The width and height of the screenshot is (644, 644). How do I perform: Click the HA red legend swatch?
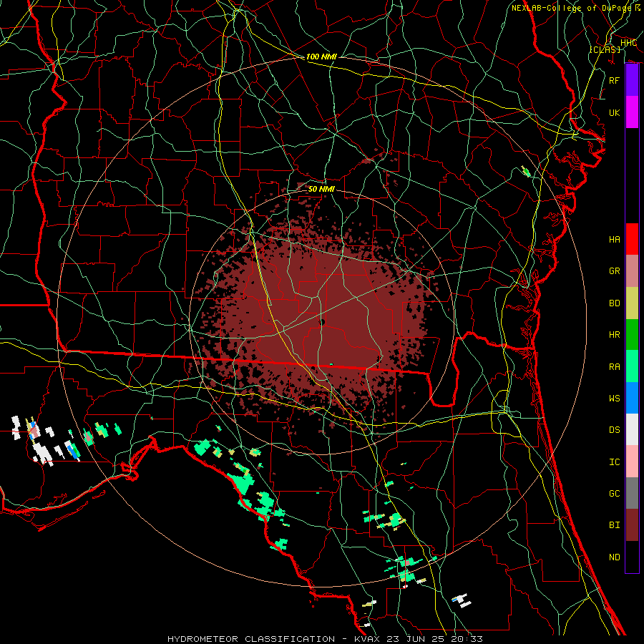632,239
